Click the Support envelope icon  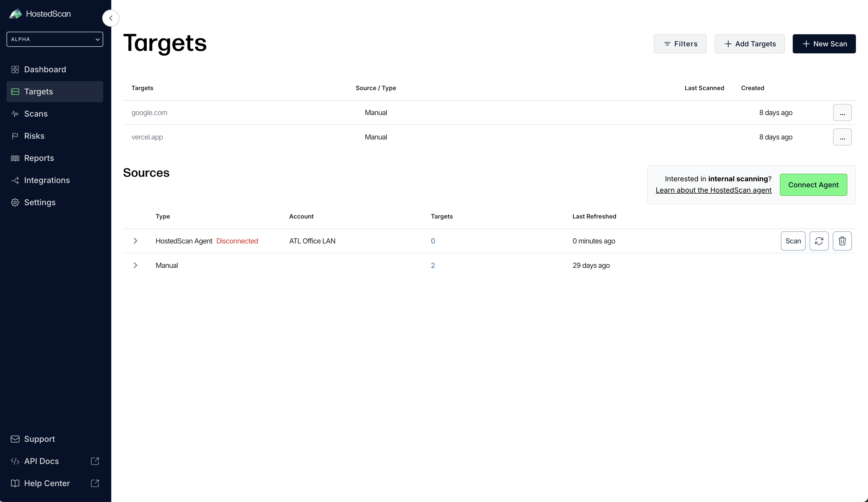pyautogui.click(x=15, y=439)
